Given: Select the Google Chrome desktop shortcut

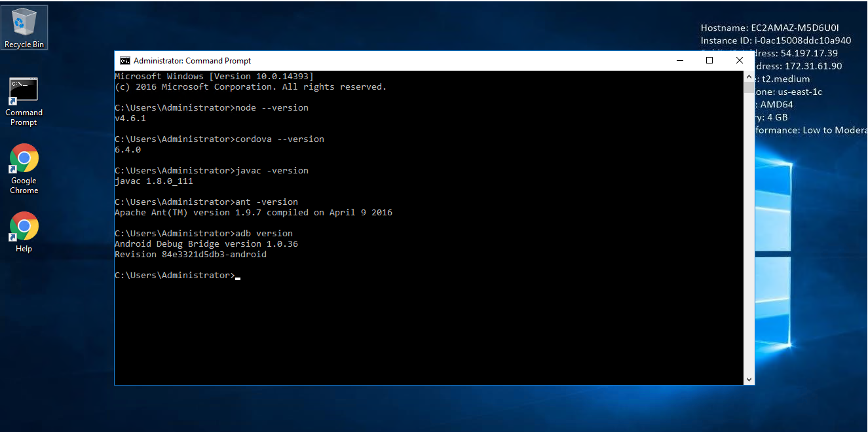Looking at the screenshot, I should click(x=24, y=168).
